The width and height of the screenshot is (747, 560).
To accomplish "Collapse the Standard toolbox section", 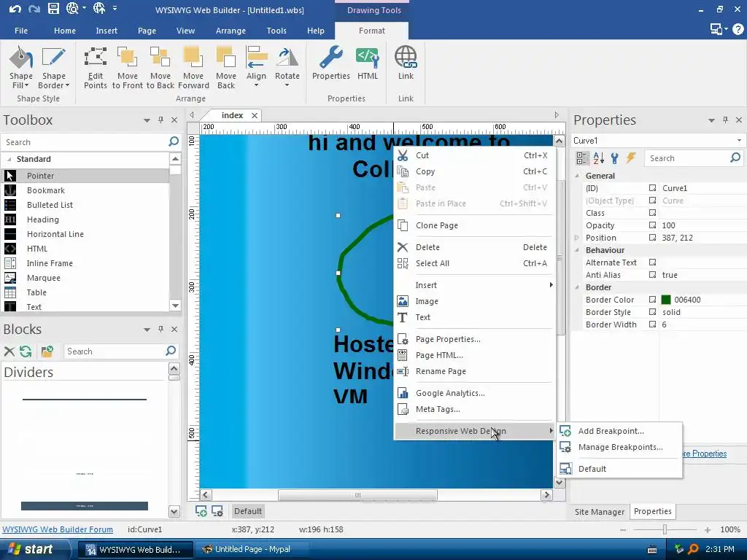I will 9,159.
